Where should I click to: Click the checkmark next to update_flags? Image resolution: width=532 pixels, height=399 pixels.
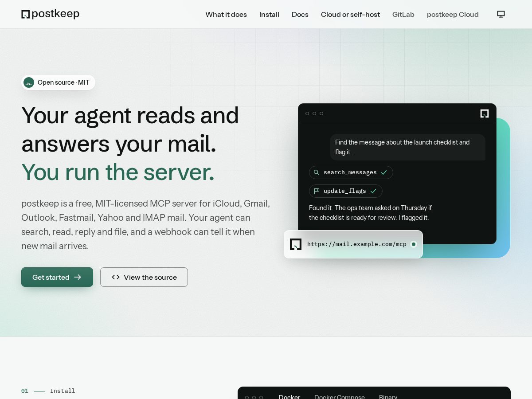[x=373, y=191]
